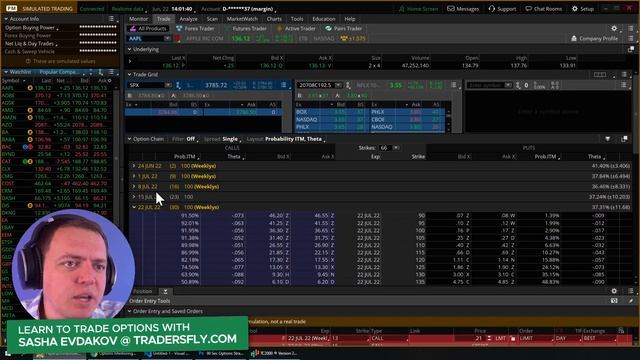Collapse the Watchlist gadget

pos(6,72)
